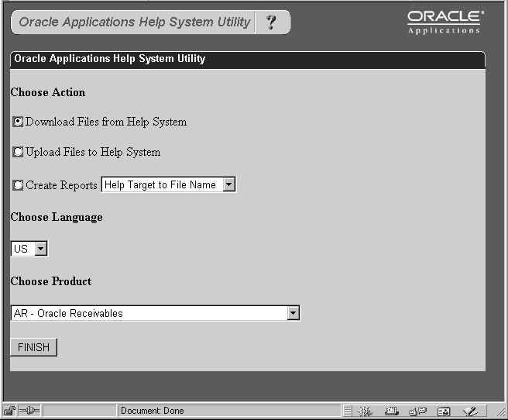The height and width of the screenshot is (420, 508).
Task: Open the AR - Oracle Receivables product dropdown
Action: pyautogui.click(x=156, y=313)
